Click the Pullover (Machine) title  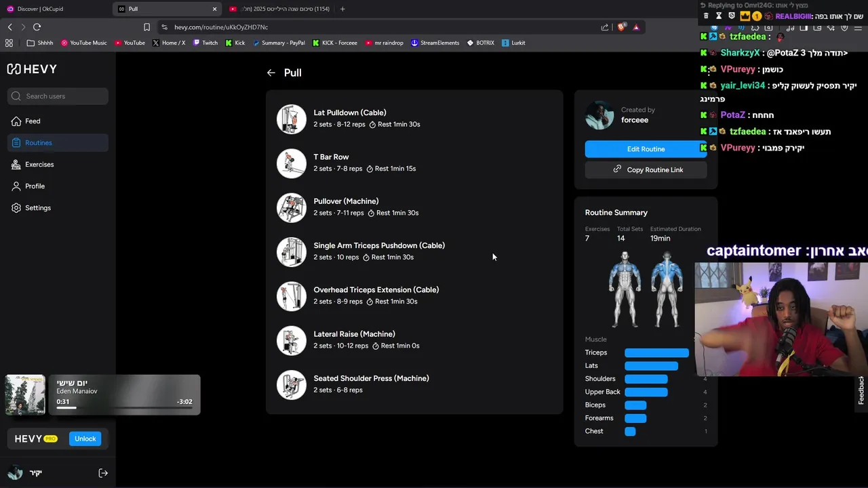[x=346, y=201]
